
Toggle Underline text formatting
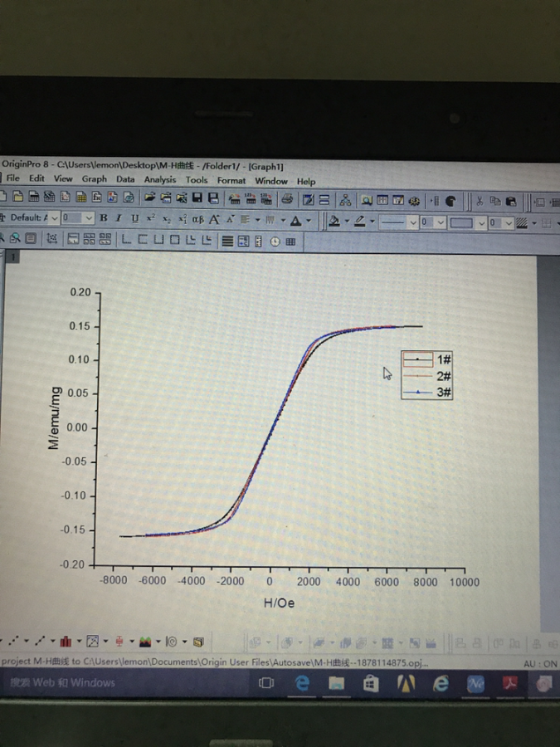pos(135,218)
